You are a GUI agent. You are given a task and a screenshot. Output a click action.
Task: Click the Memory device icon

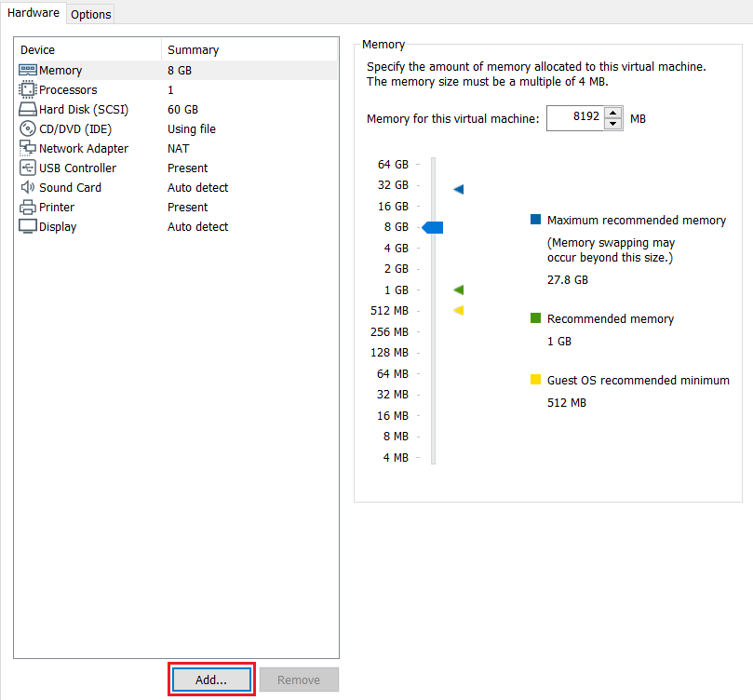pos(27,70)
